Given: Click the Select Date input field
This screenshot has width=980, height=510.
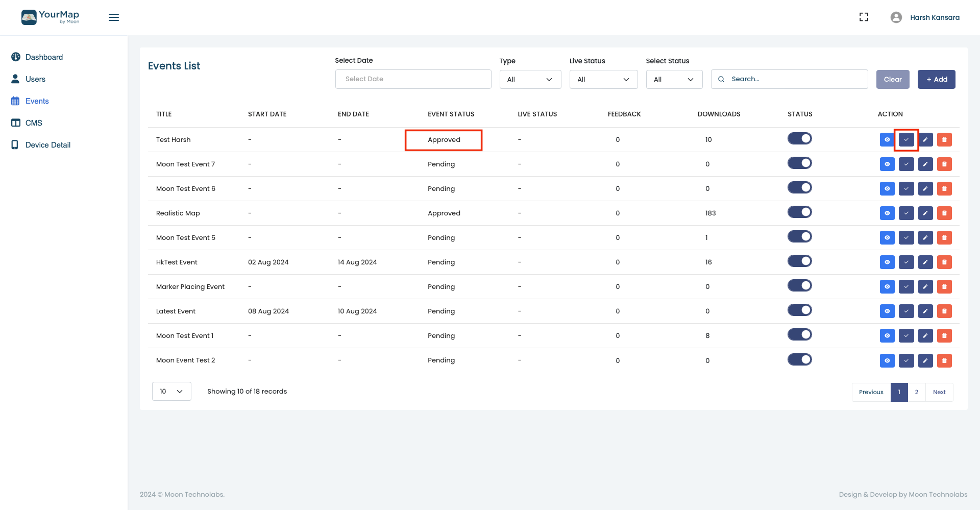Looking at the screenshot, I should [413, 79].
